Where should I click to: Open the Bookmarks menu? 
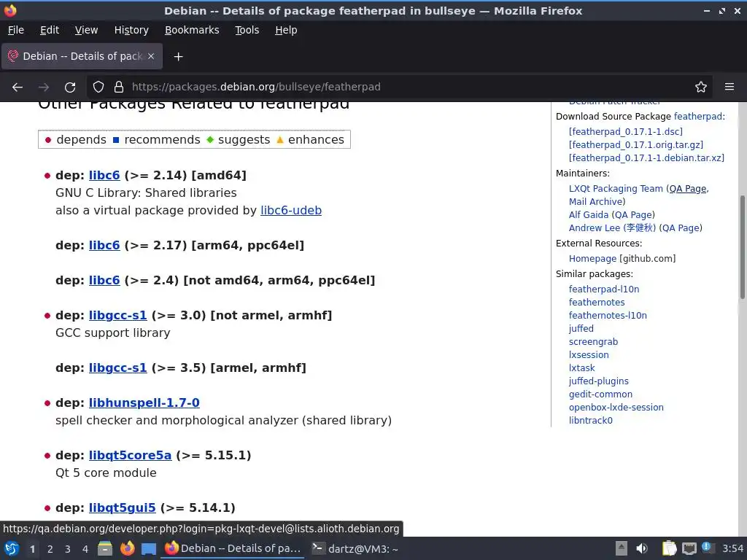point(192,30)
